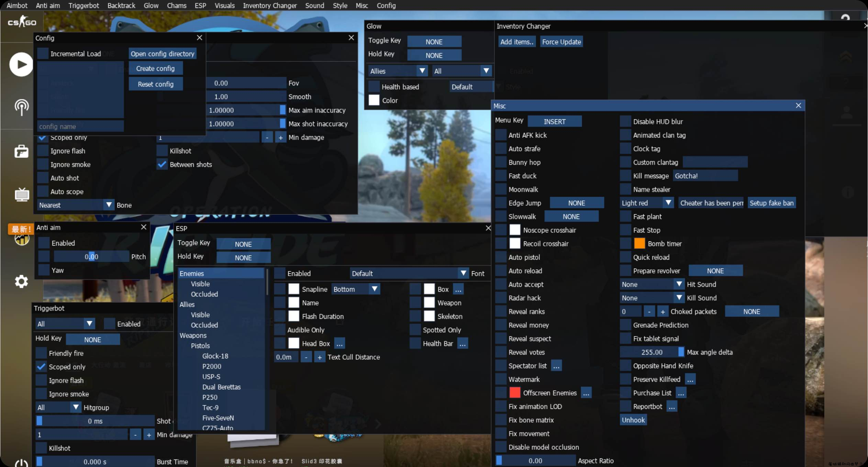The width and height of the screenshot is (868, 467).
Task: Open the Allies dropdown in Glow
Action: point(398,71)
